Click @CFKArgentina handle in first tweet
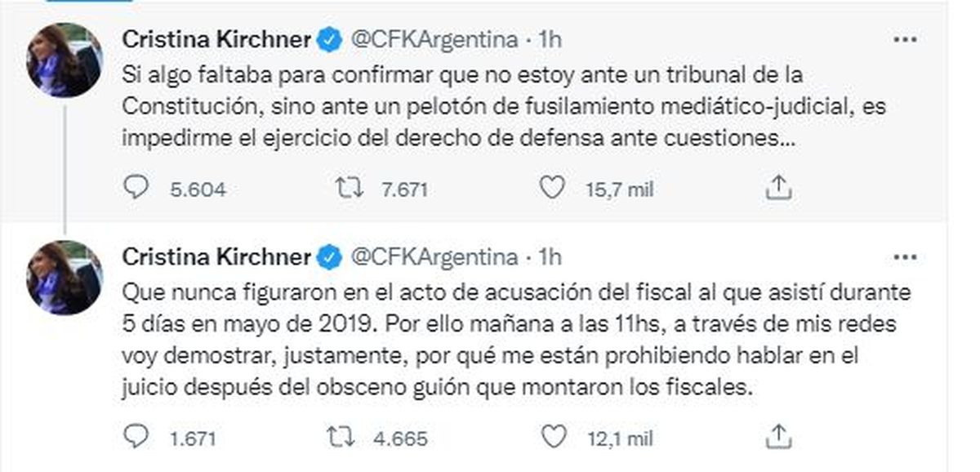The width and height of the screenshot is (980, 472). pos(434,39)
